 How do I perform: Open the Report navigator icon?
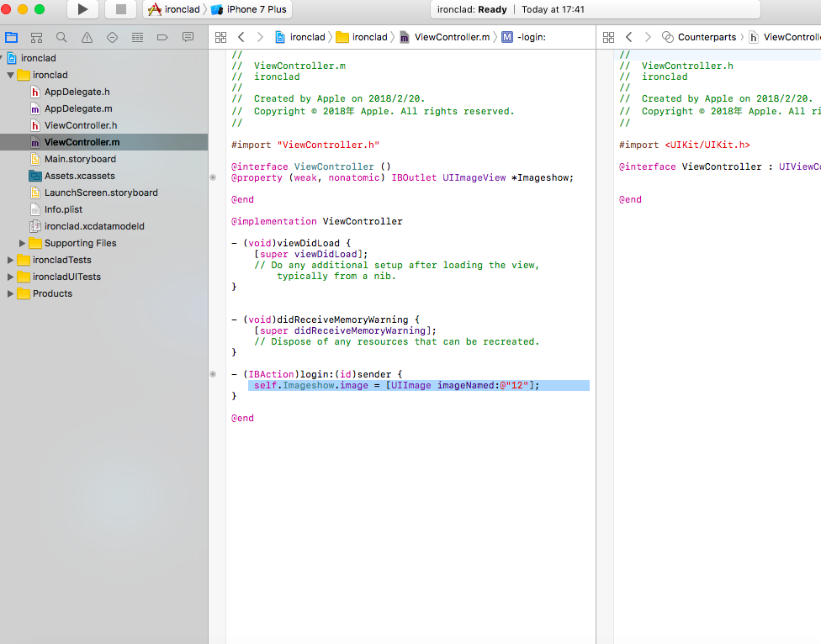coord(188,37)
